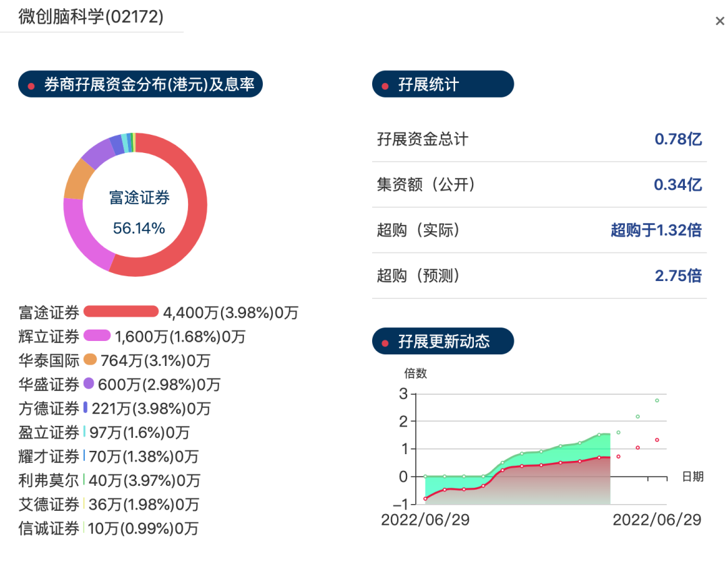The width and height of the screenshot is (728, 564).
Task: Click the 0.34亿 fundraising value
Action: (x=678, y=184)
